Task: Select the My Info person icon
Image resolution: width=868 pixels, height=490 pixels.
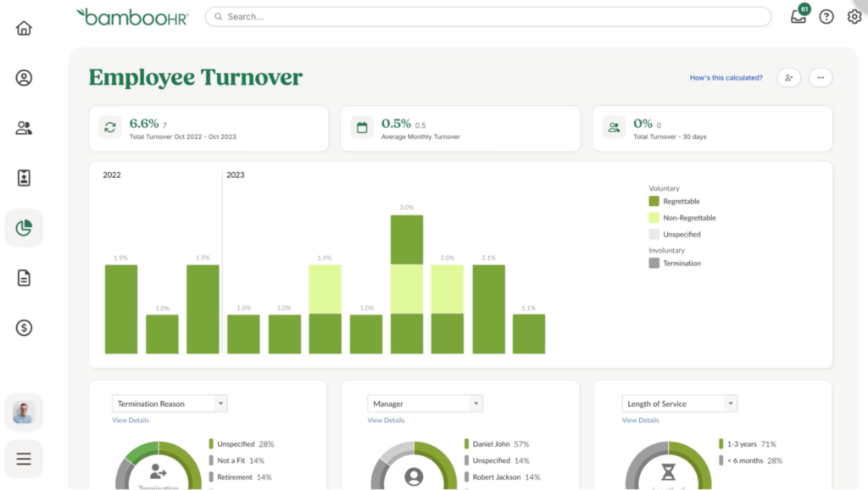Action: (24, 77)
